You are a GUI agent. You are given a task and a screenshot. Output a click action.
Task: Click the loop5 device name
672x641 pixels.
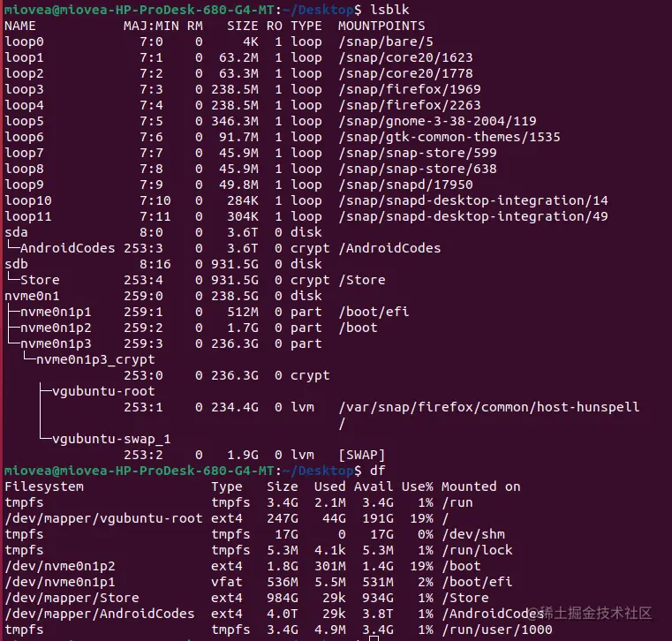[x=24, y=121]
